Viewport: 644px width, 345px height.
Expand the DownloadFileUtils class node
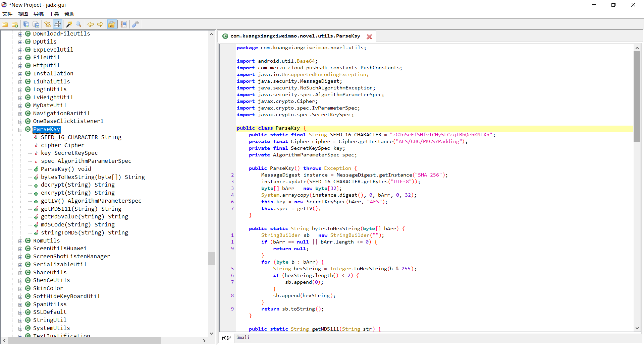20,34
